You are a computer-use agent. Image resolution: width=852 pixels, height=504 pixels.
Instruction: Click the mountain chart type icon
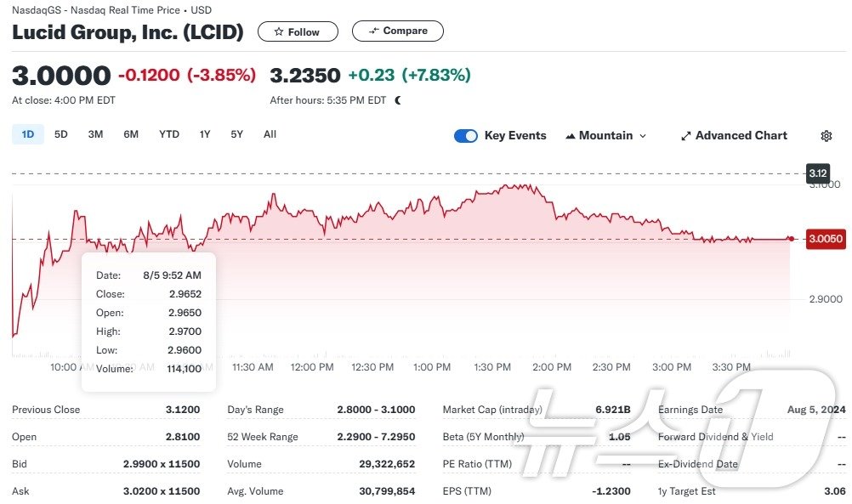[570, 136]
